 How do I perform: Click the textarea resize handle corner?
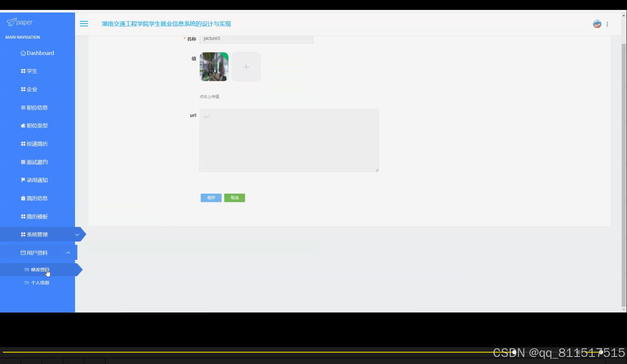(377, 170)
